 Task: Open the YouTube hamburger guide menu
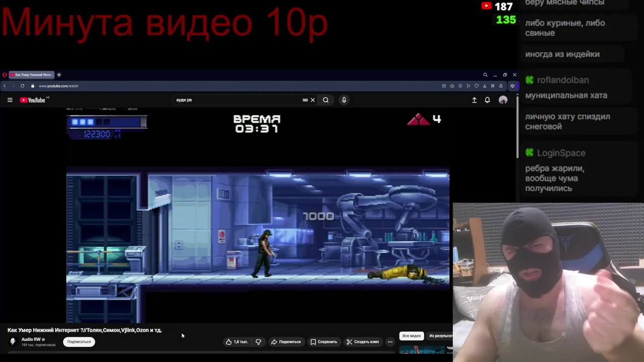click(x=10, y=100)
